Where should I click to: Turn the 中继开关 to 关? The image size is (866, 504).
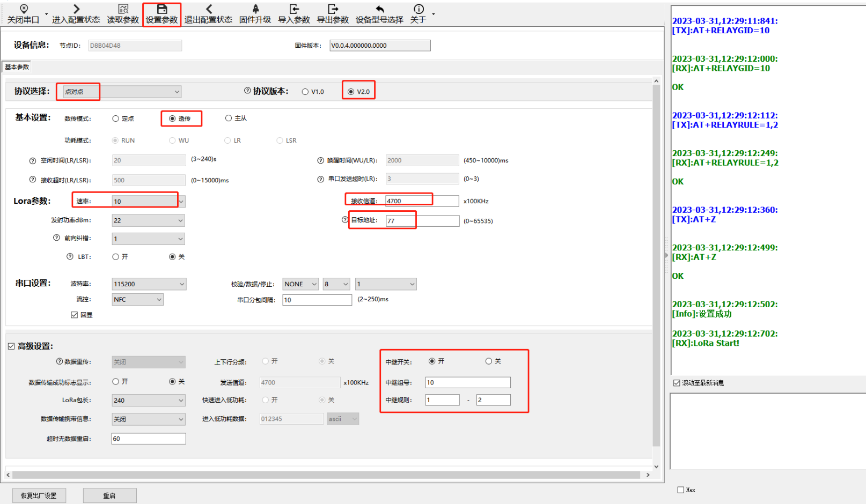tap(489, 361)
